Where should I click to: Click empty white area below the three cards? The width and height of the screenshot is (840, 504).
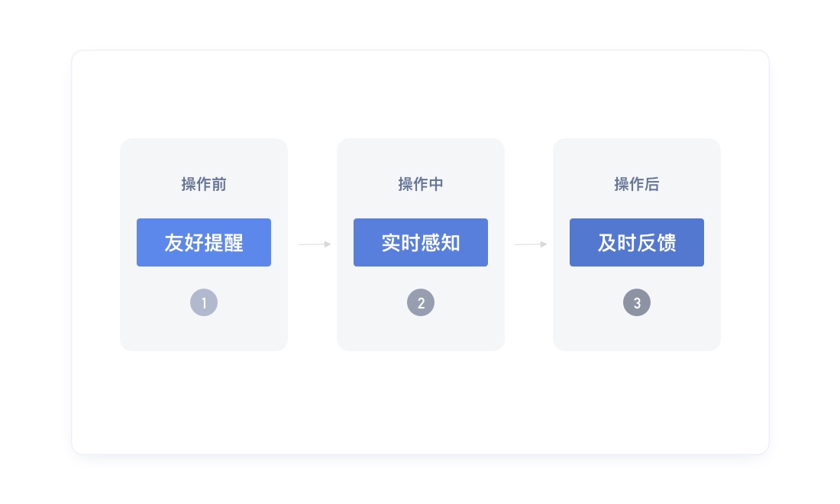(x=420, y=403)
